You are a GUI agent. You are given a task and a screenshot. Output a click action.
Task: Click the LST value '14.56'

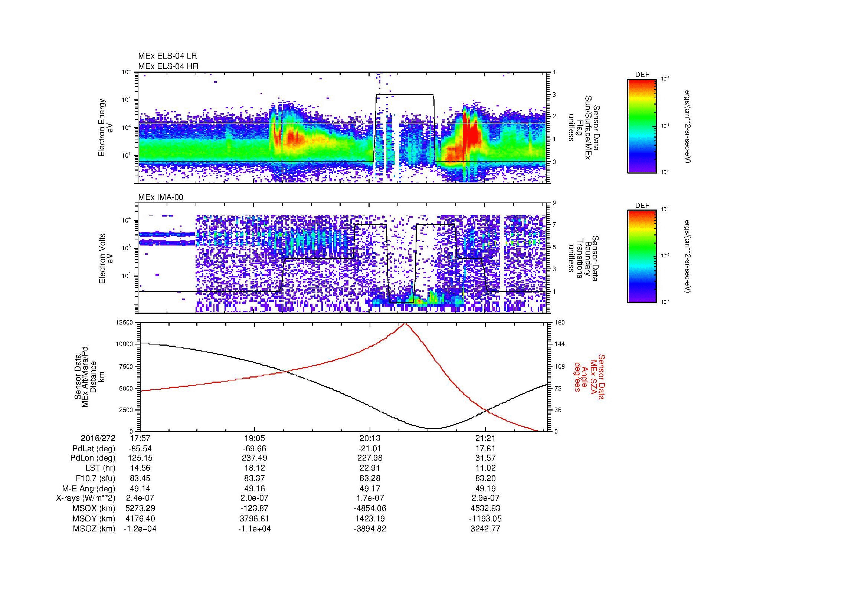pyautogui.click(x=140, y=468)
